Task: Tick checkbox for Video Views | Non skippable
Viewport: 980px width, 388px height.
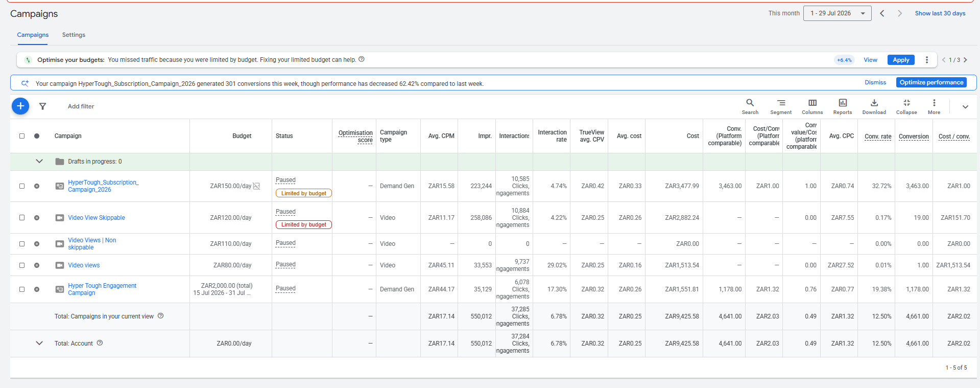Action: coord(22,244)
